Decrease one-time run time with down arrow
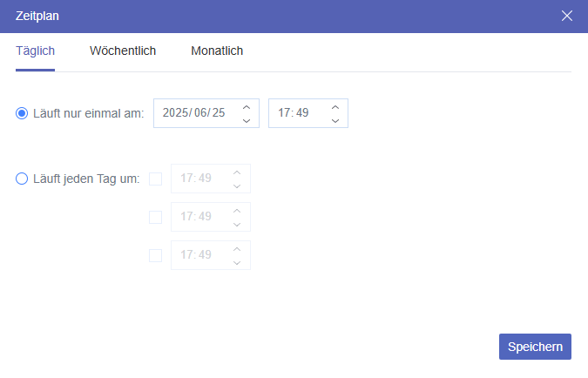The image size is (588, 378). [x=335, y=120]
